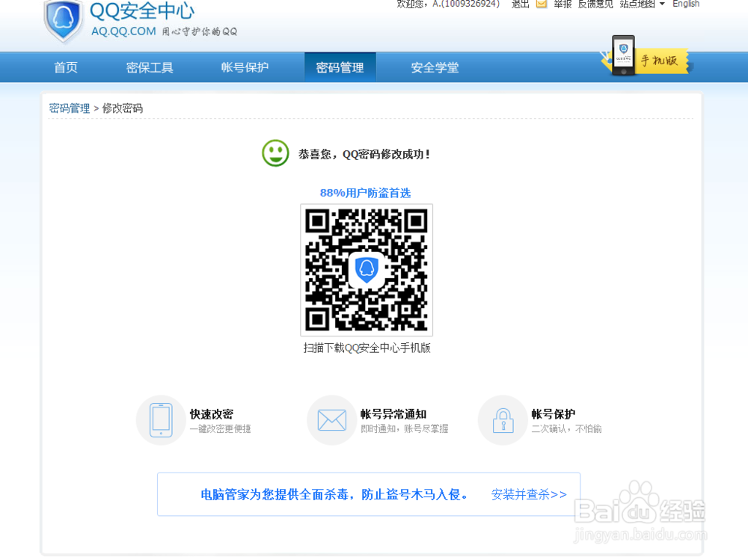Click the green smiley success icon
This screenshot has width=748, height=560.
[275, 153]
